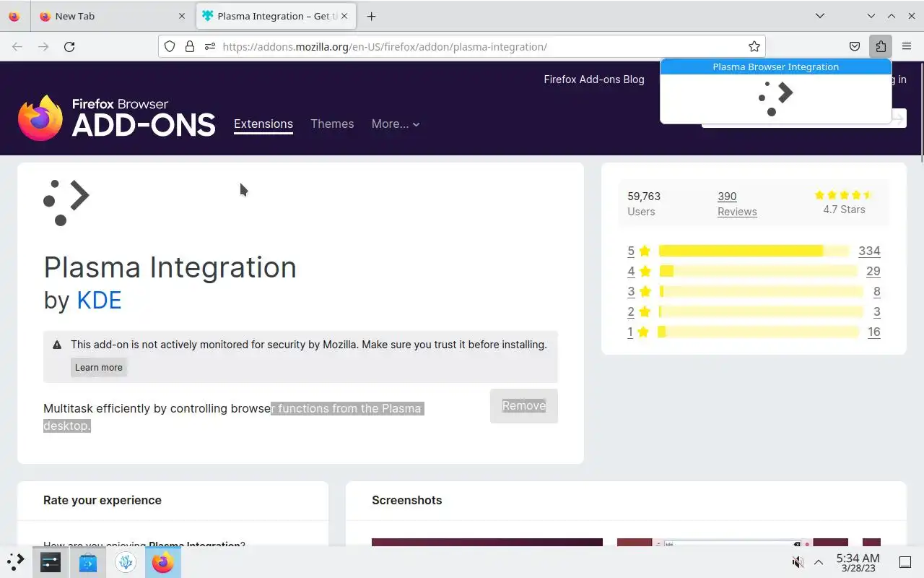
Task: Launch the Discover software center taskbar icon
Action: [x=88, y=562]
